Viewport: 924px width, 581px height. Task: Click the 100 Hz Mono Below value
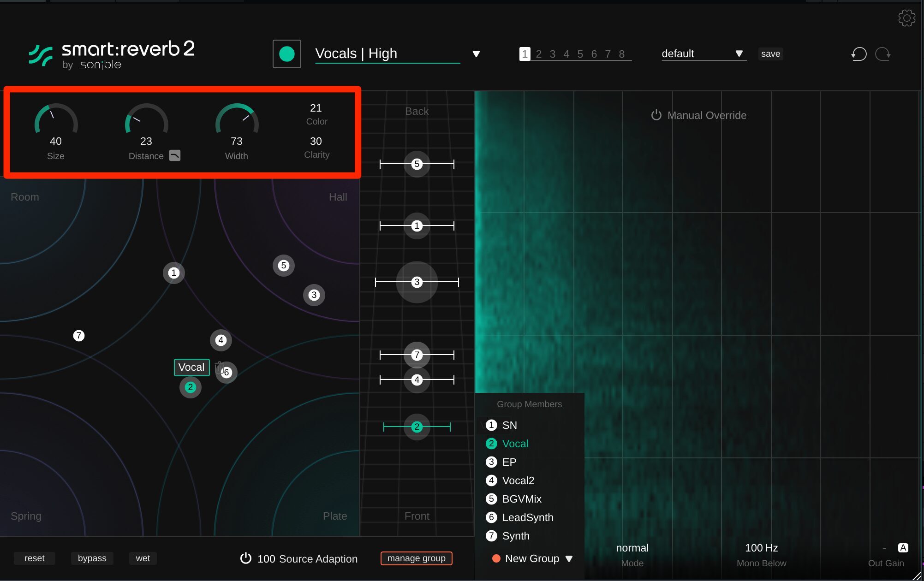[x=762, y=548]
